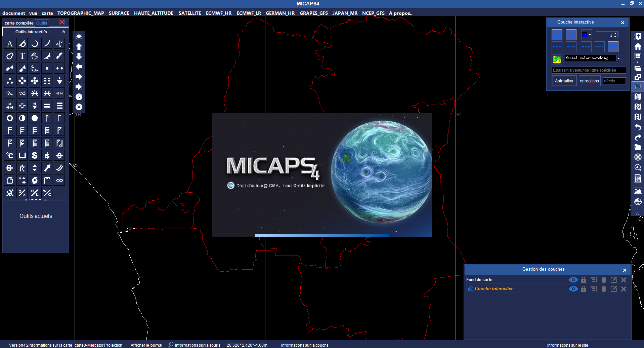Screen dimensions: 644x348
Task: Expand more right sidebar tools at the bottom
Action: click(x=637, y=214)
